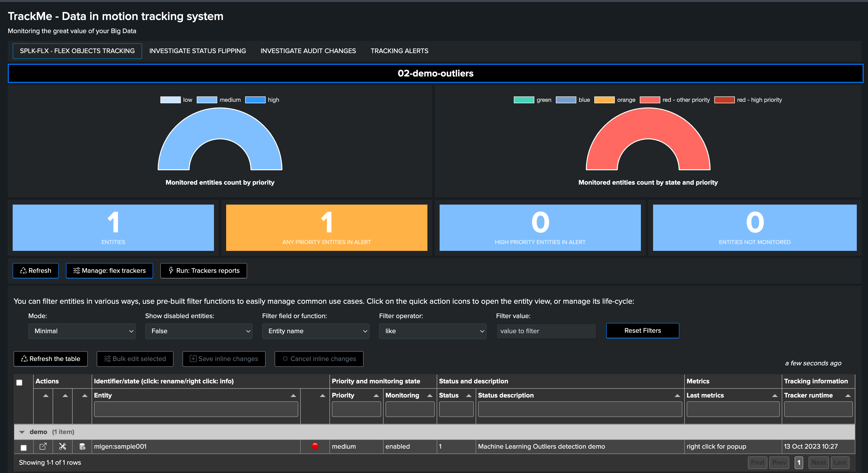Collapse the demo group row
Screen dimensions: 868x473
tap(22, 432)
